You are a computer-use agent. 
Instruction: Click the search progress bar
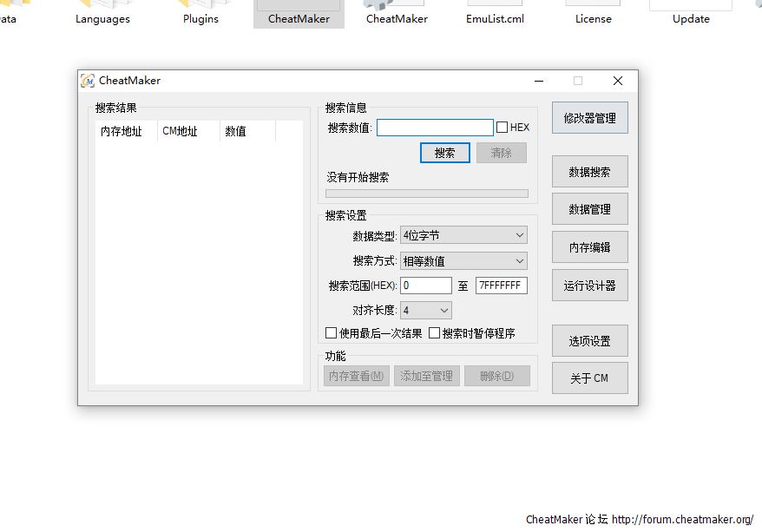(x=426, y=194)
